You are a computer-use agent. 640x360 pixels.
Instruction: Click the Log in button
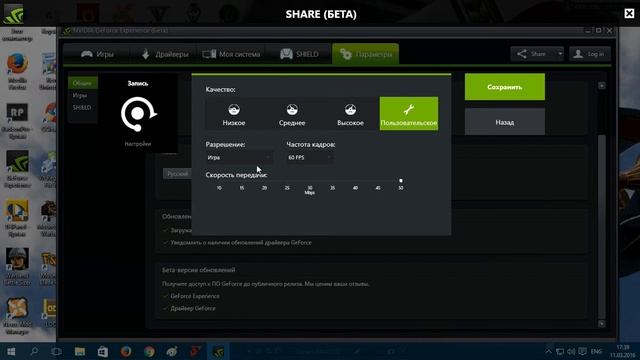pos(590,54)
